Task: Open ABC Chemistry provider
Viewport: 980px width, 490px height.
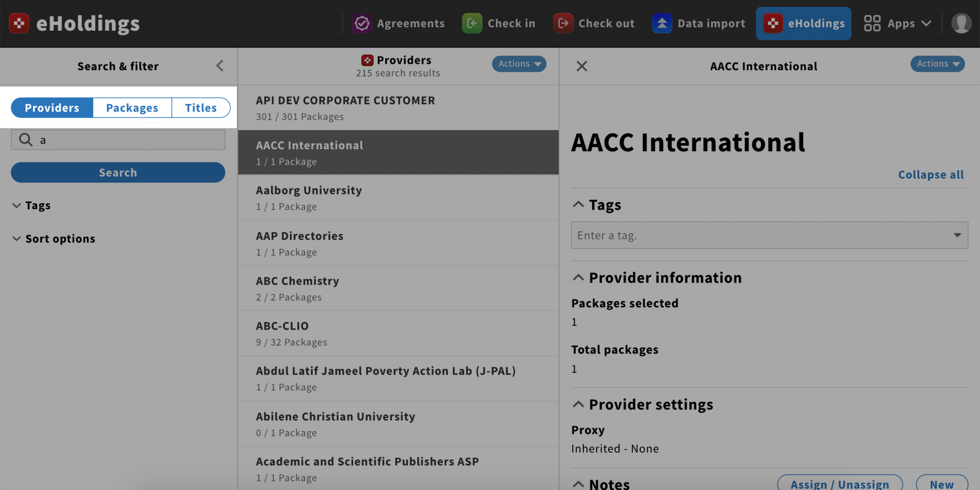Action: pos(398,288)
